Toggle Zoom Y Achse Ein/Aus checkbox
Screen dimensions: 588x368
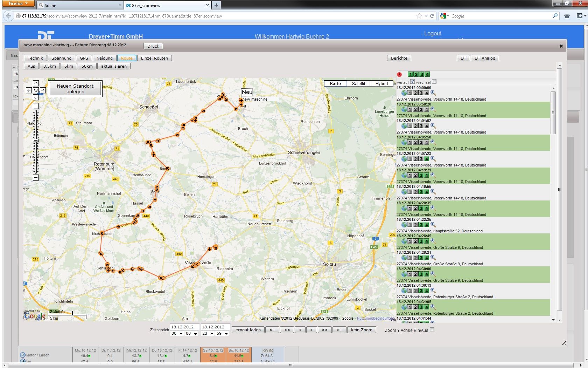[x=432, y=330]
